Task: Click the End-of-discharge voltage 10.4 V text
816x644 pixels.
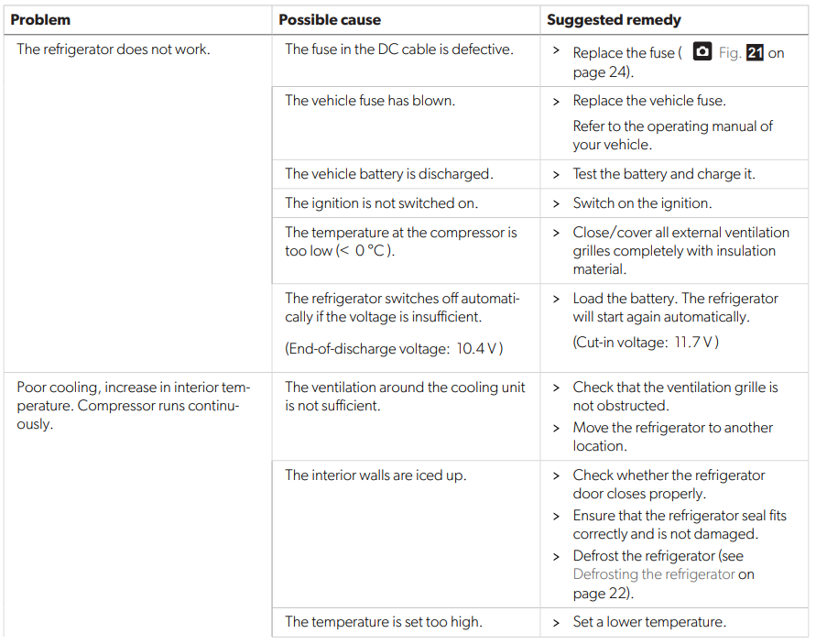Action: (x=394, y=348)
